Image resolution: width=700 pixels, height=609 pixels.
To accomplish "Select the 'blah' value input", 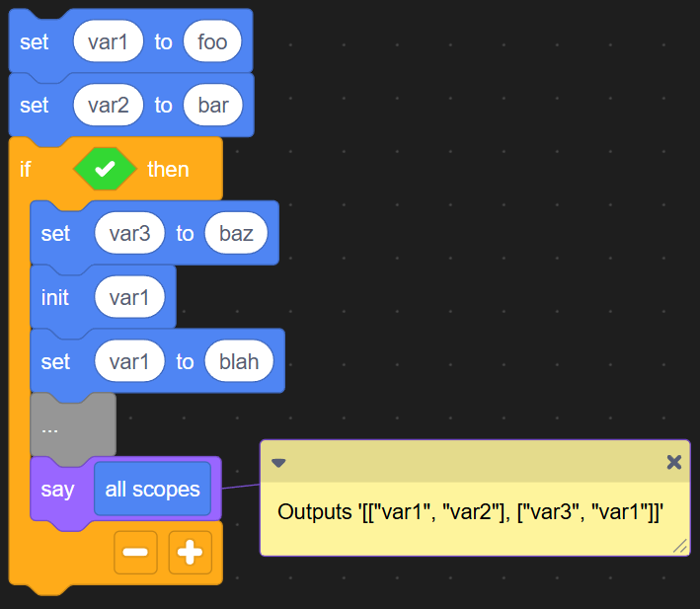I will [x=239, y=361].
